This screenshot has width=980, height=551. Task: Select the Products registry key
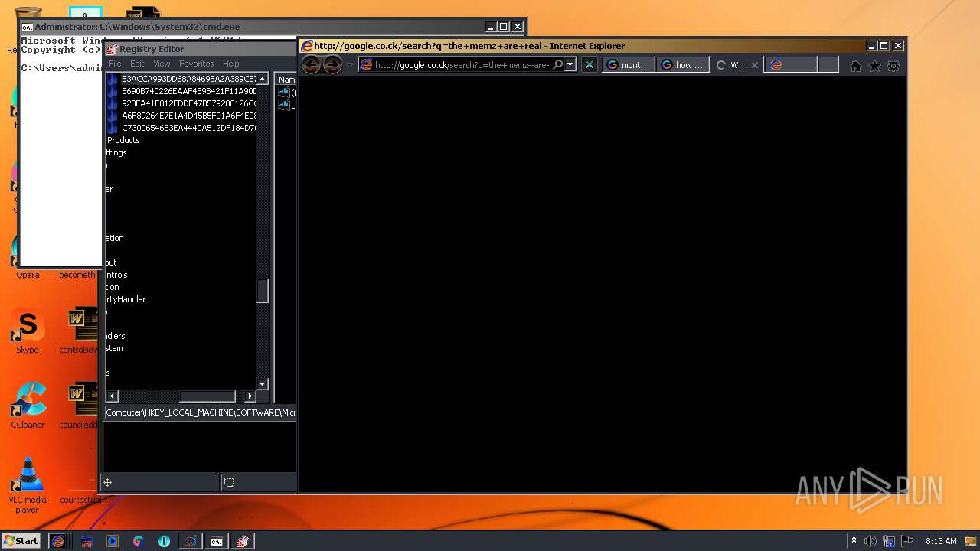click(123, 140)
